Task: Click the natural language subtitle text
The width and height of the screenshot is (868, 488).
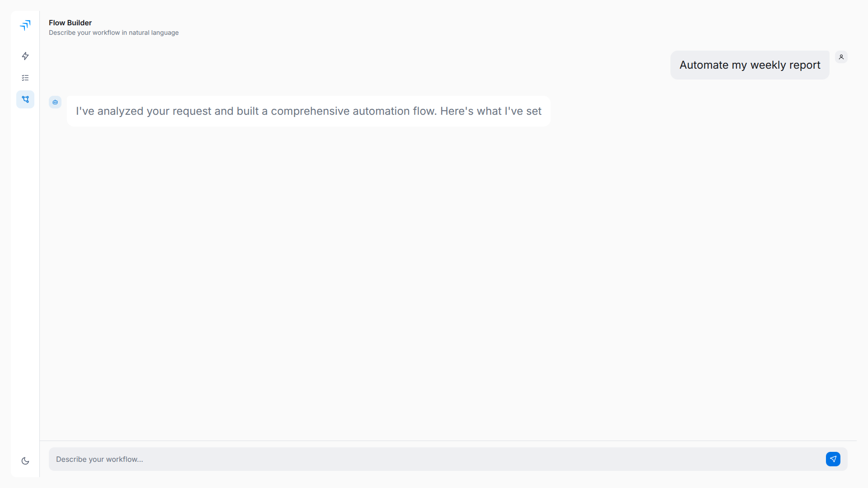Action: coord(113,33)
